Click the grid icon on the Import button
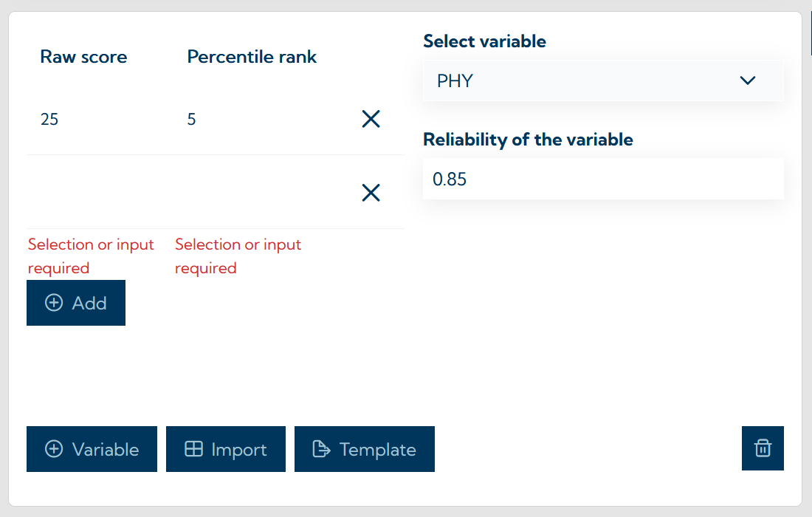The image size is (812, 517). 191,449
